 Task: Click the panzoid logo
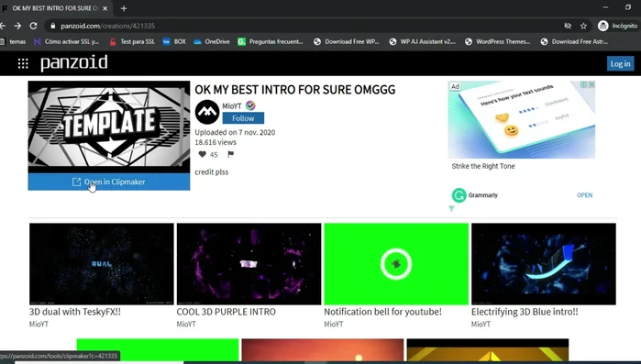[x=74, y=63]
